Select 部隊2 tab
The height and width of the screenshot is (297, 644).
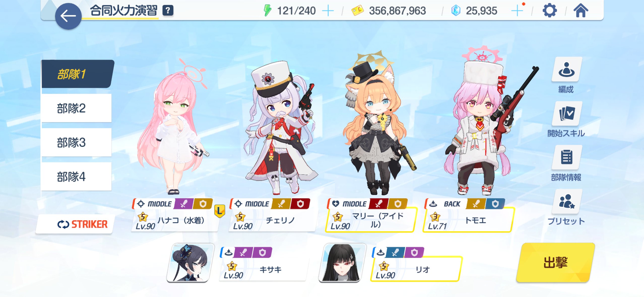(x=76, y=108)
